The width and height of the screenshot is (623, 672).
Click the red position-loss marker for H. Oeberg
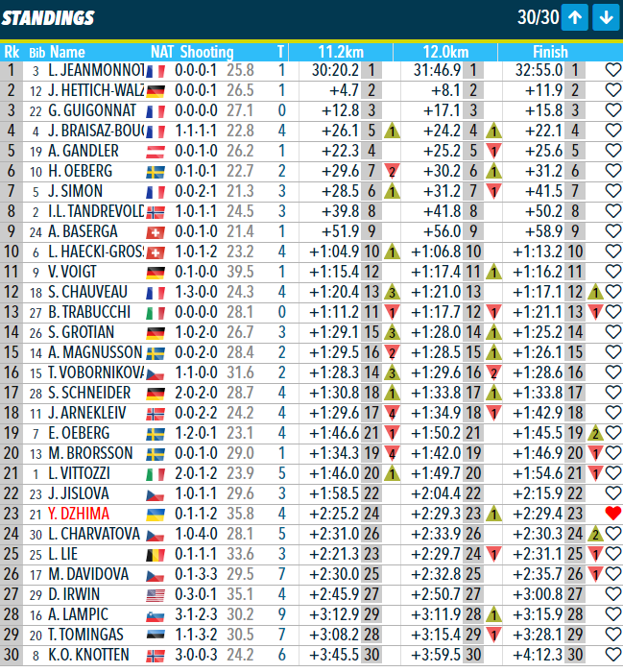coord(392,171)
